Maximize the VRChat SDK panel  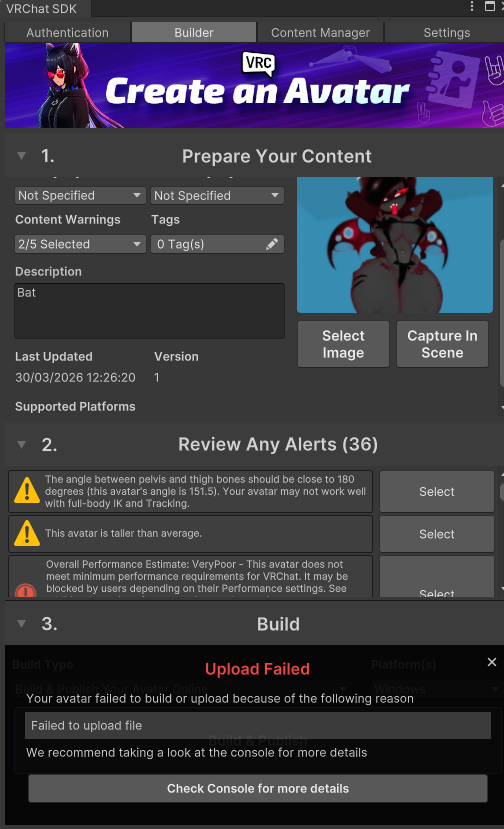(490, 6)
